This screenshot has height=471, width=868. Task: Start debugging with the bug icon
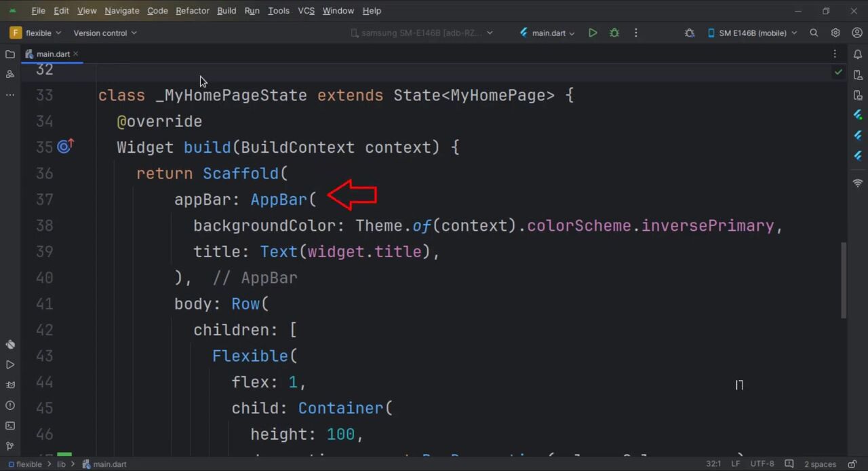click(x=614, y=33)
